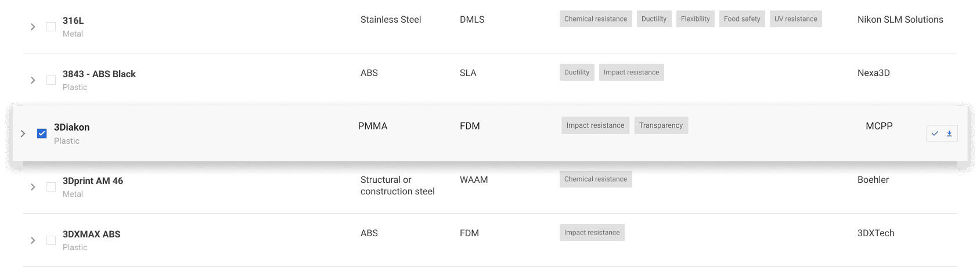Expand the 3DXMAX ABS row

coord(33,240)
